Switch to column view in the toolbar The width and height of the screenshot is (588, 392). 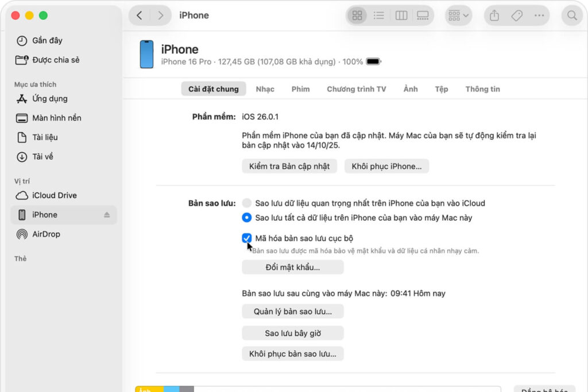point(401,15)
